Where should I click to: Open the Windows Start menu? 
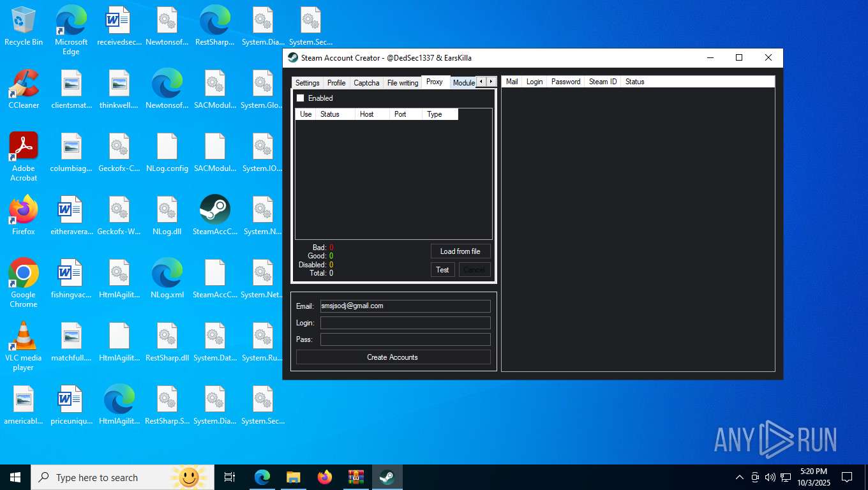pos(15,477)
